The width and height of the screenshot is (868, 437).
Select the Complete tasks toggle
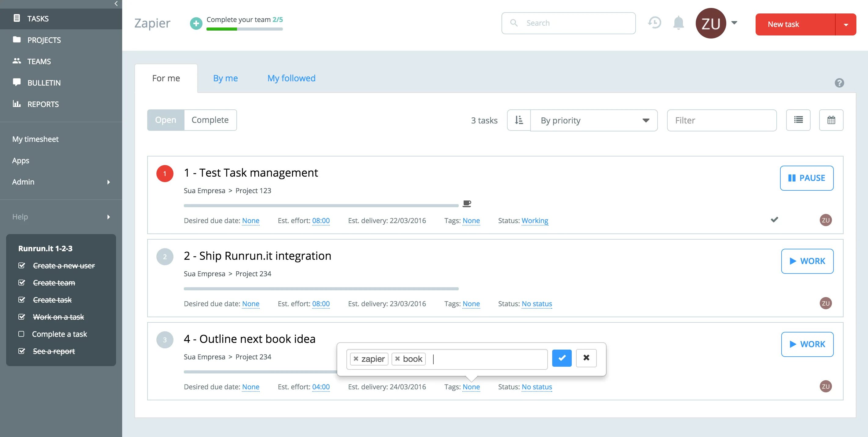pyautogui.click(x=210, y=120)
